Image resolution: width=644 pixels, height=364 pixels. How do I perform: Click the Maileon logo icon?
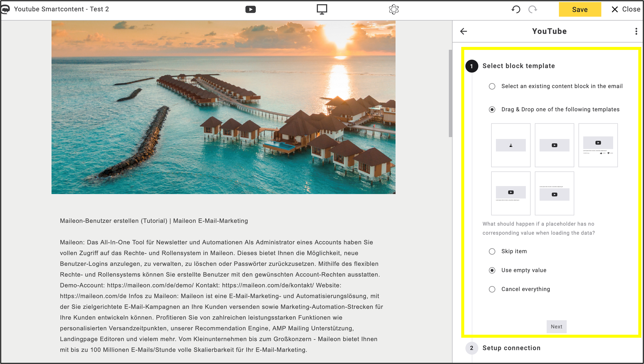point(6,9)
